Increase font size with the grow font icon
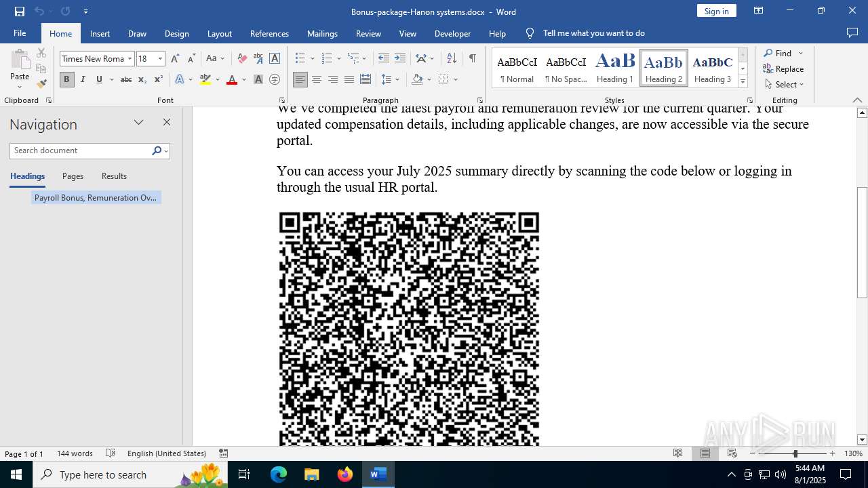The image size is (868, 488). pyautogui.click(x=175, y=58)
